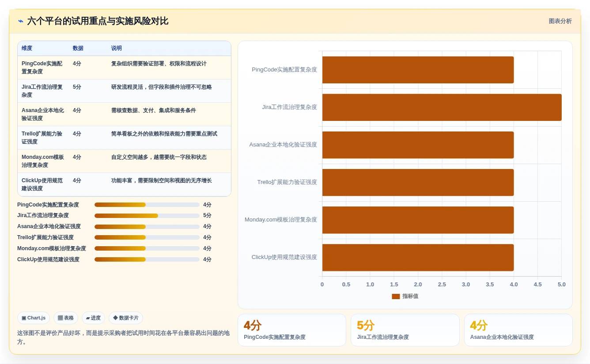Image resolution: width=590 pixels, height=364 pixels.
Task: Click the Jira工作流治理复杂度 progress bar
Action: [147, 216]
